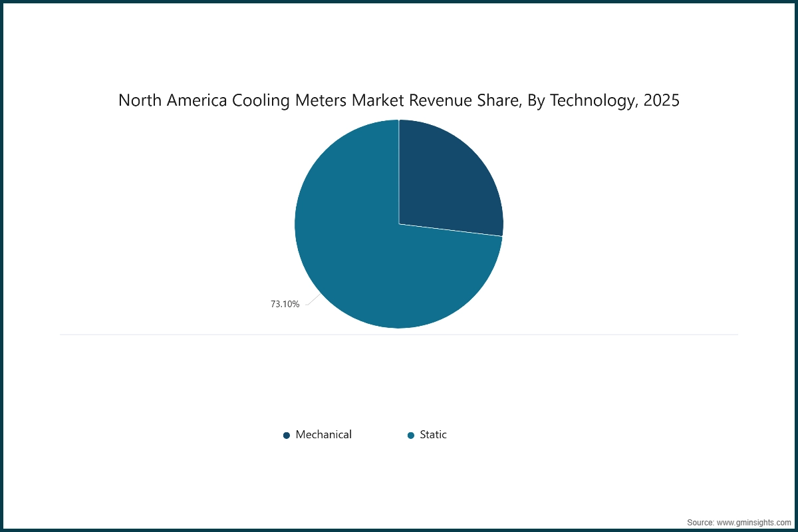This screenshot has width=798, height=532.
Task: Toggle the Mechanical series legend label
Action: (x=323, y=434)
